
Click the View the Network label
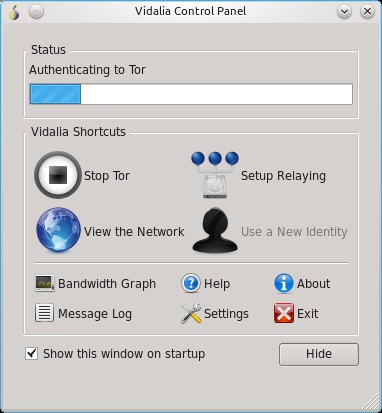click(x=134, y=231)
